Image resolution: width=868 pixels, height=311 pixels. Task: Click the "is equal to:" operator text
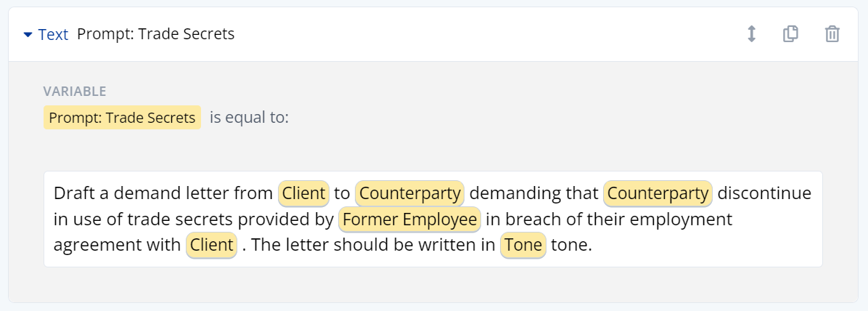249,118
